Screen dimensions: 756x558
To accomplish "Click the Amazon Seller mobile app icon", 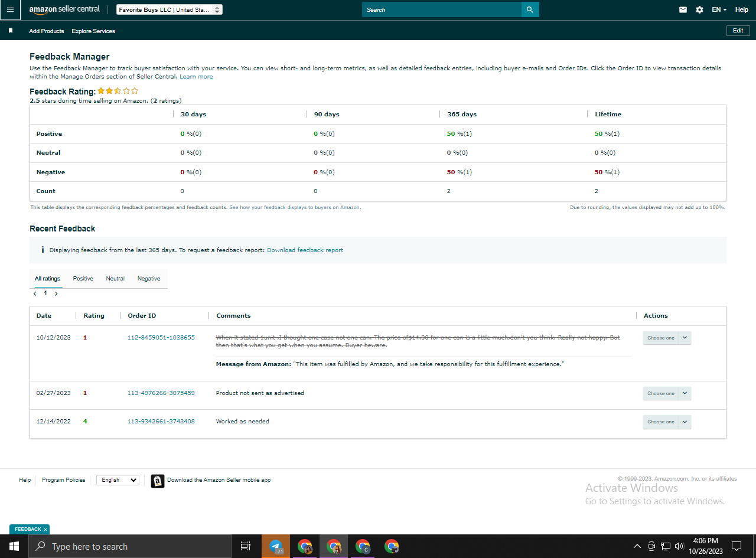I will click(x=157, y=481).
